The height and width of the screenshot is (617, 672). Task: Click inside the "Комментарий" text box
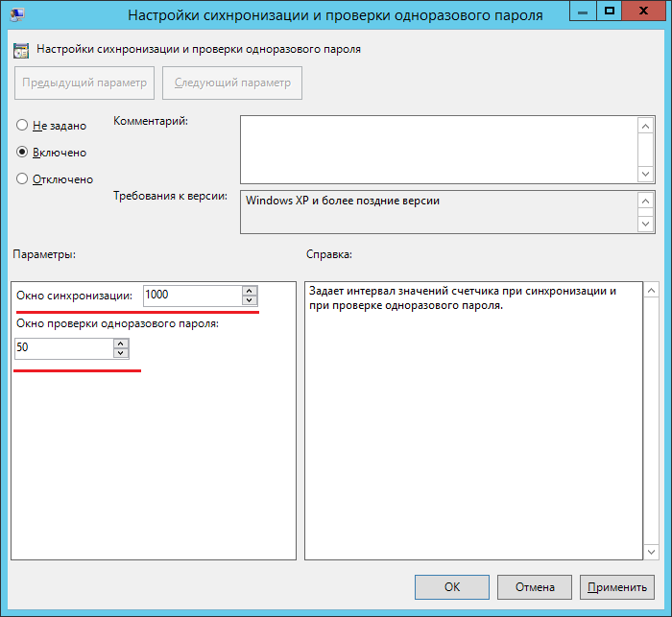click(438, 149)
